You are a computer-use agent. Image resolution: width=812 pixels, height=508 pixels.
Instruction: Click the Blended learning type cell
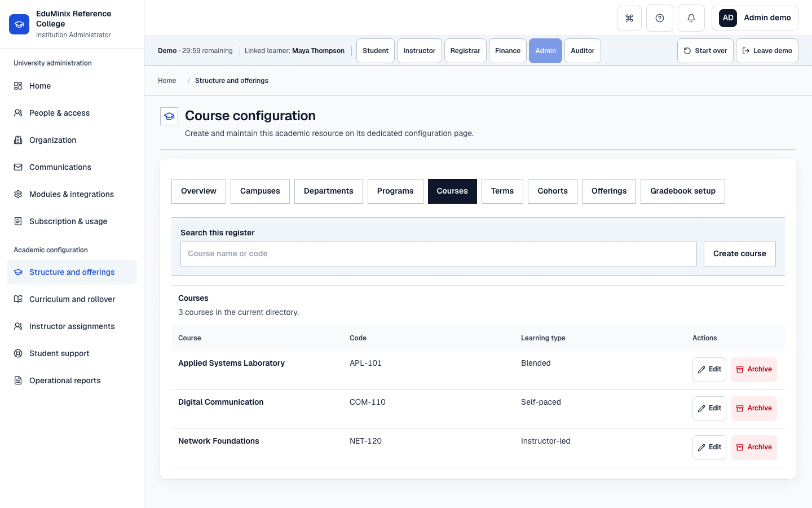[536, 363]
